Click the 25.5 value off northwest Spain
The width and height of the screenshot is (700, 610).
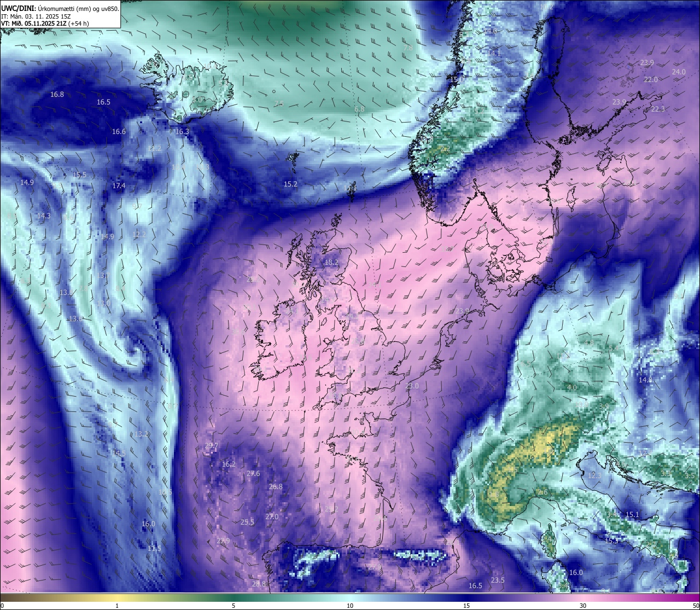pos(247,522)
